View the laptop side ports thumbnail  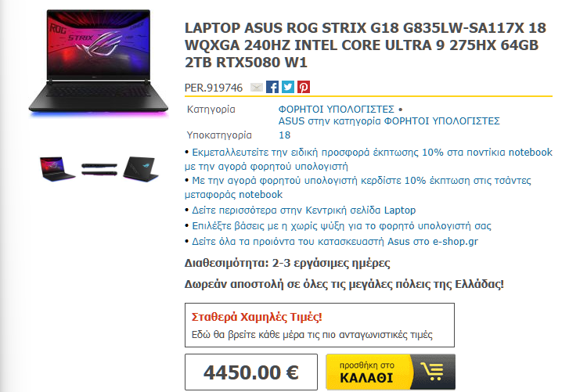click(x=99, y=169)
